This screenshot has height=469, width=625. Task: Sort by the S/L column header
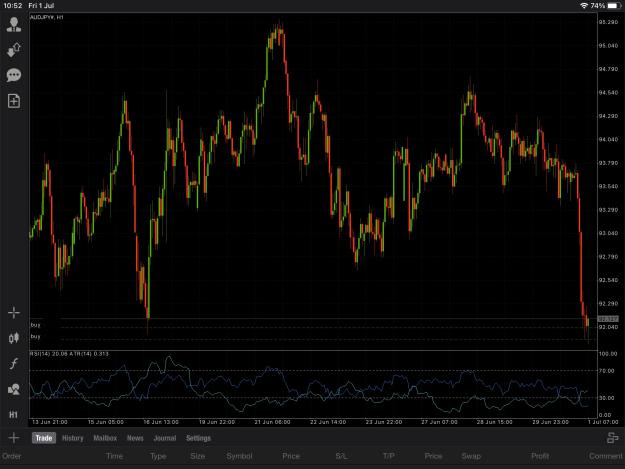341,456
